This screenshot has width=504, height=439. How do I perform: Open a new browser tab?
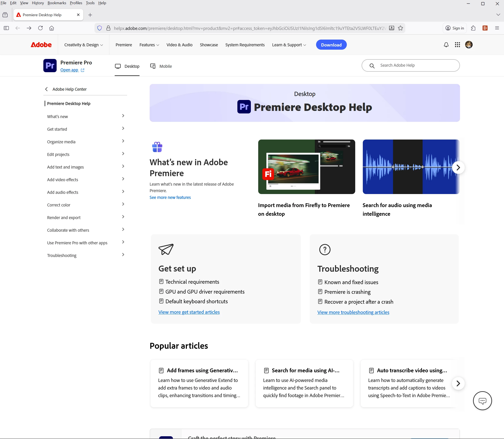90,15
